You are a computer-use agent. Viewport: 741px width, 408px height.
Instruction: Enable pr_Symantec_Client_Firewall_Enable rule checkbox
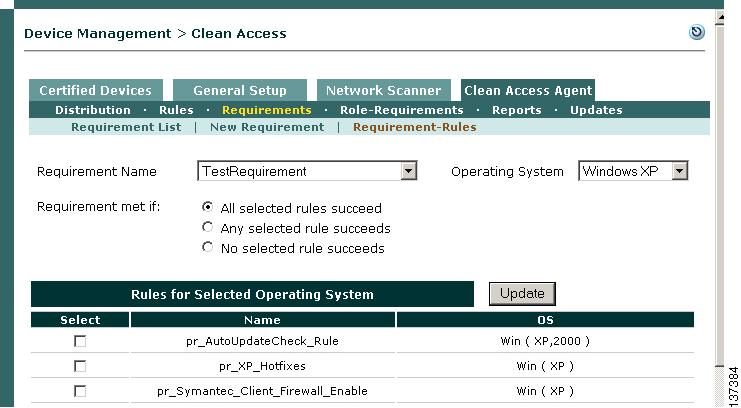click(80, 391)
